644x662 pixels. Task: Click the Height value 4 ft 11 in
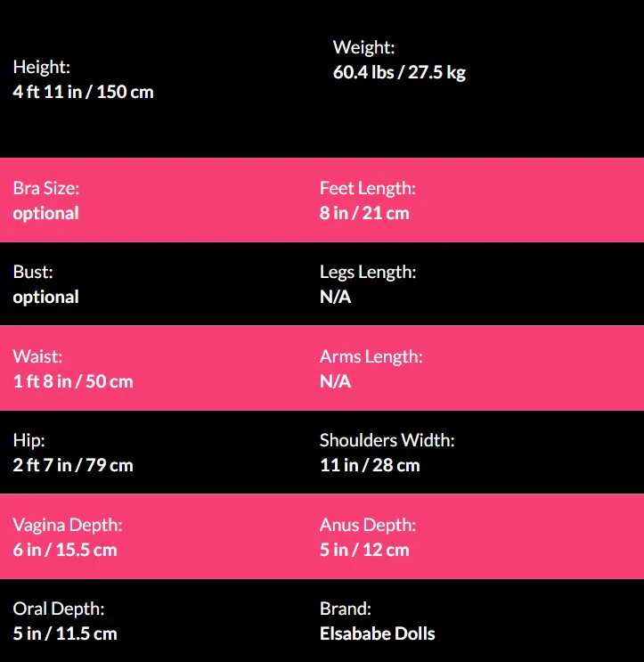pyautogui.click(x=83, y=92)
